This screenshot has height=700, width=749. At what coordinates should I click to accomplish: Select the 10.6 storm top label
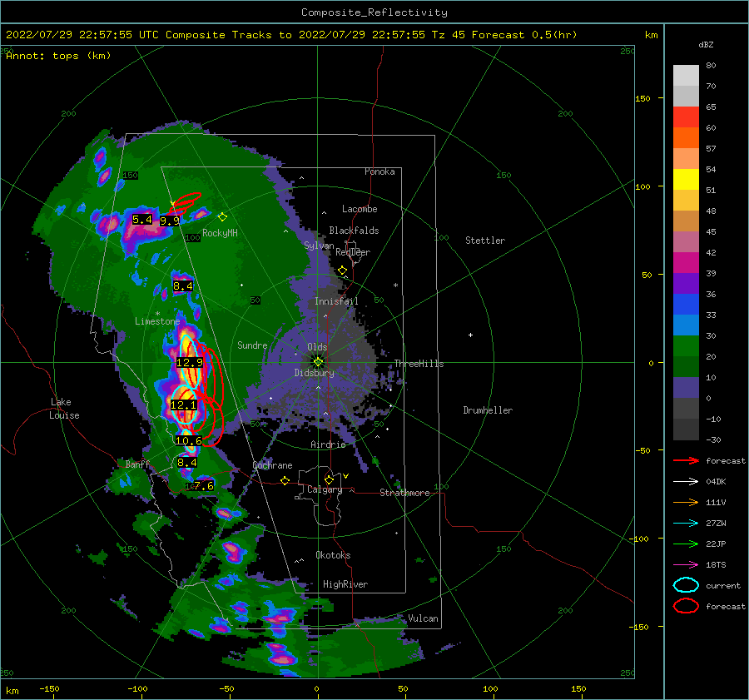click(x=189, y=440)
